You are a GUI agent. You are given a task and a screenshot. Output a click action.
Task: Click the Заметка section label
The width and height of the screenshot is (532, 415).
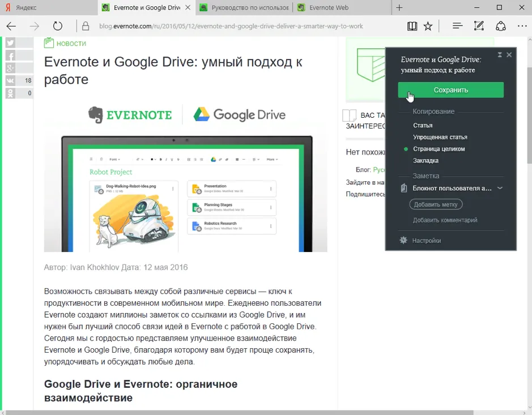426,176
